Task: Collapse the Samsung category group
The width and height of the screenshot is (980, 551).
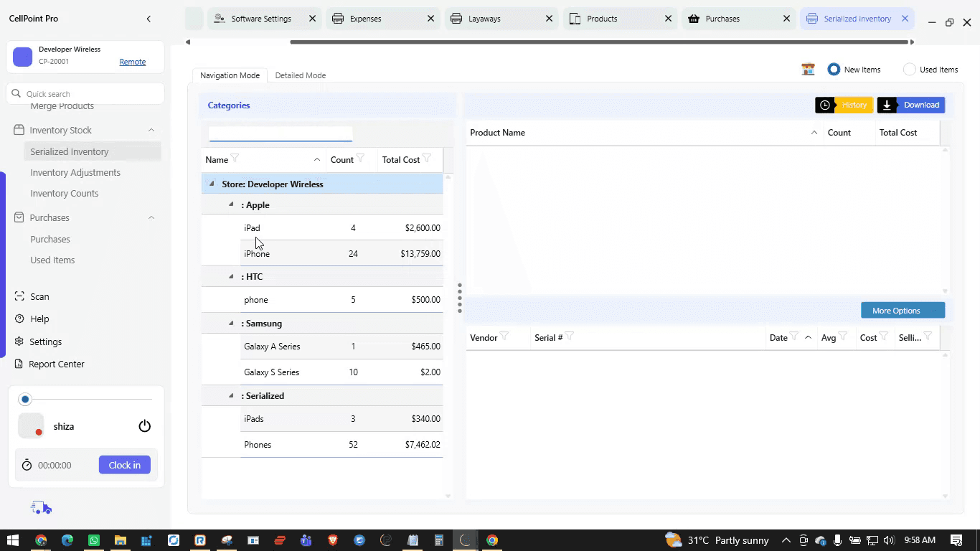Action: [x=231, y=323]
